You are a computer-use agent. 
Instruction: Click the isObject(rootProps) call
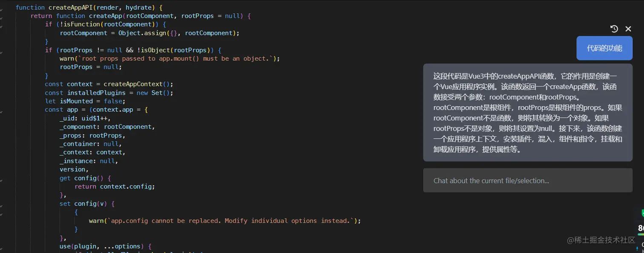177,50
